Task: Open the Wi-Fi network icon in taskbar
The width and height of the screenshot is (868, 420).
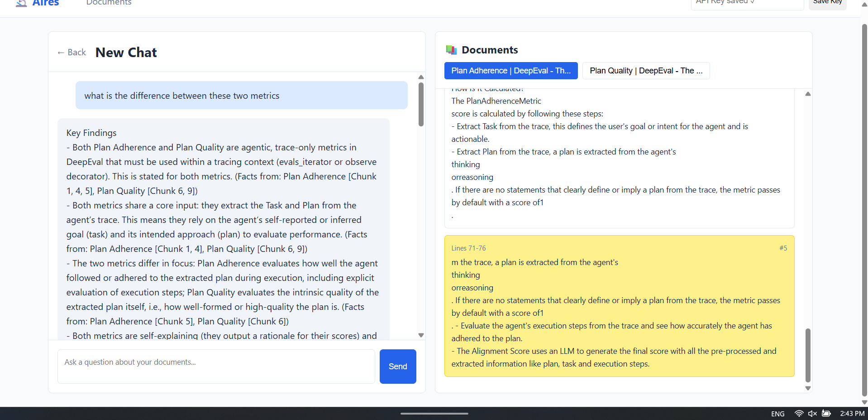Action: click(x=799, y=413)
